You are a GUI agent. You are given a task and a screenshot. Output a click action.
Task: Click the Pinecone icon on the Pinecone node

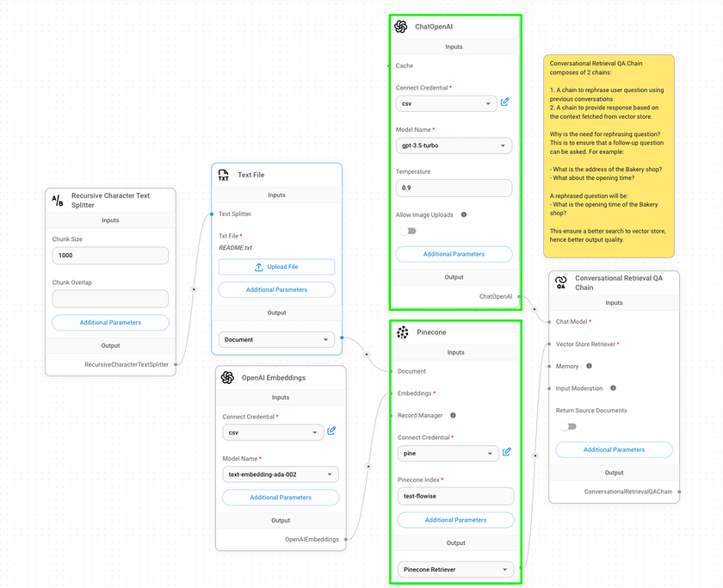pyautogui.click(x=402, y=331)
